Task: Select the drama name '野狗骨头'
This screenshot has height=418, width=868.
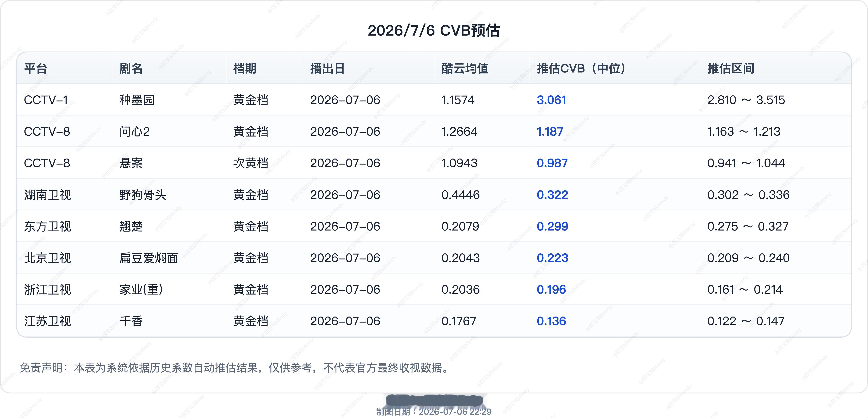Action: [143, 195]
